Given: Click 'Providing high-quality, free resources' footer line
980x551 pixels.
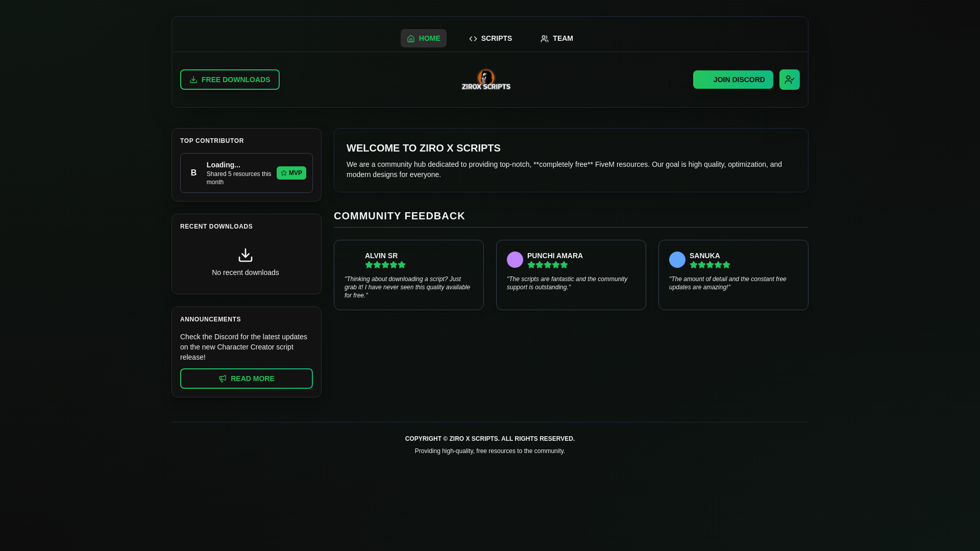Looking at the screenshot, I should point(490,451).
